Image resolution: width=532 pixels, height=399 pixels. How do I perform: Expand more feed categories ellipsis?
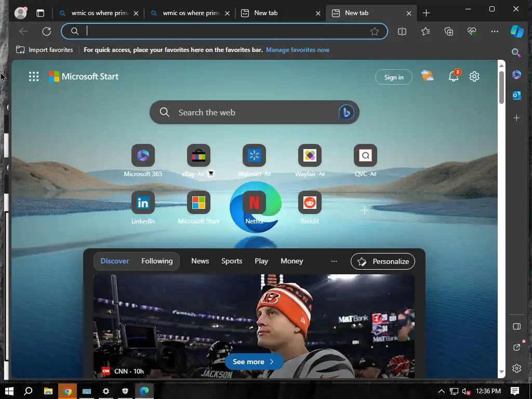pos(334,261)
